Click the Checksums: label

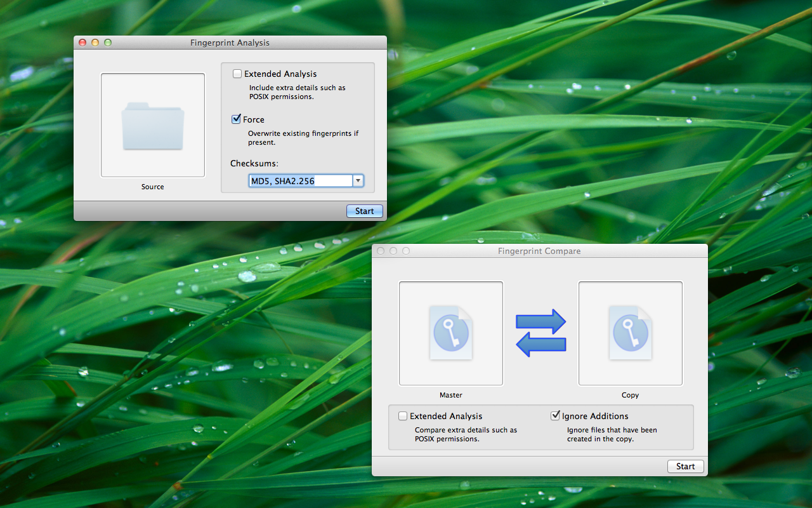point(254,163)
